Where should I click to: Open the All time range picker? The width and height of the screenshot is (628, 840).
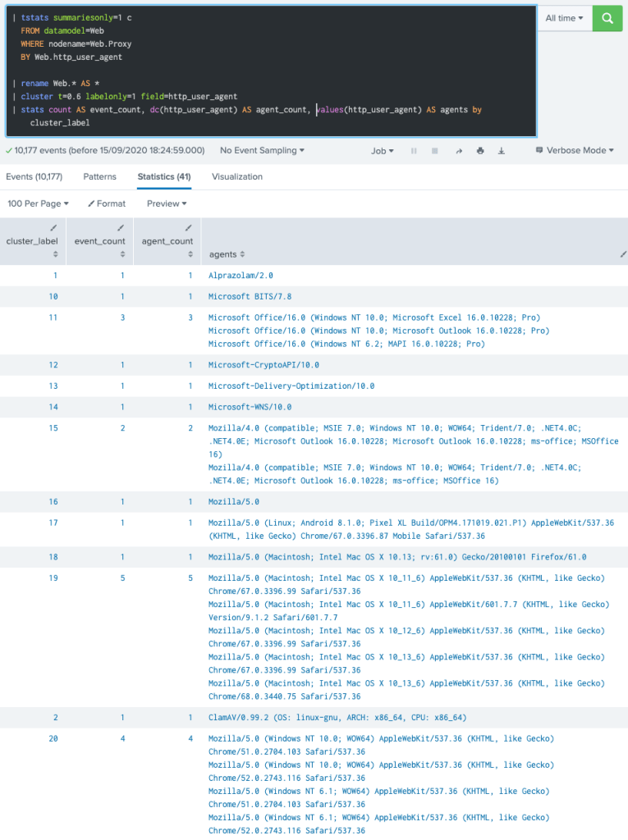pyautogui.click(x=566, y=18)
